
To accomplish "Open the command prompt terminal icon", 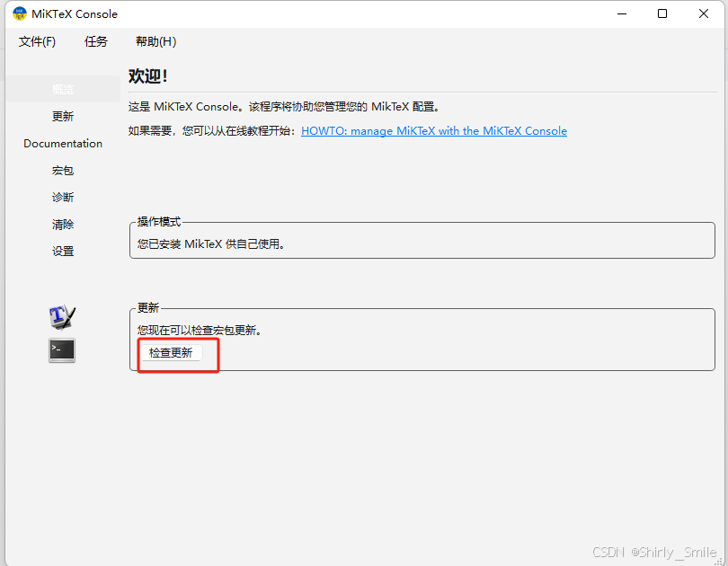I will (62, 350).
